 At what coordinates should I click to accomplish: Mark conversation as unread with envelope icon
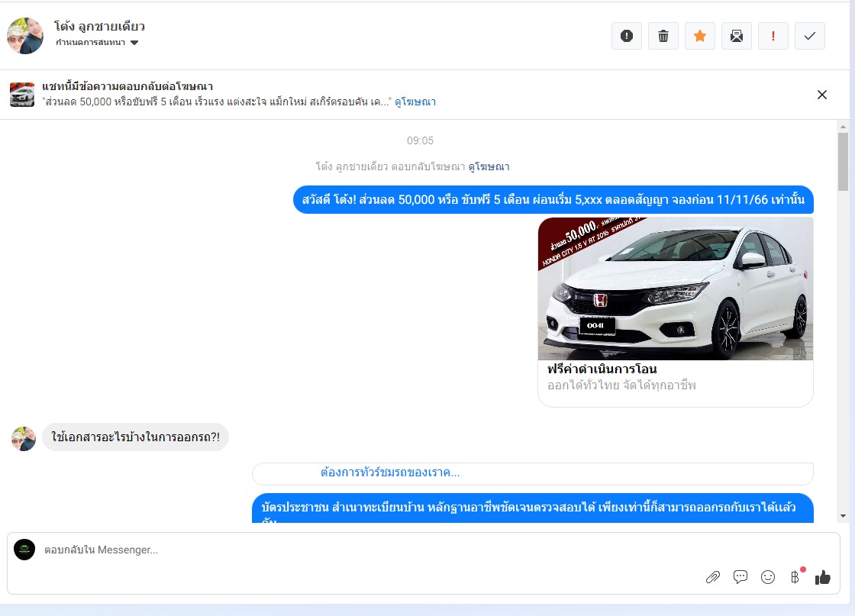click(x=736, y=36)
